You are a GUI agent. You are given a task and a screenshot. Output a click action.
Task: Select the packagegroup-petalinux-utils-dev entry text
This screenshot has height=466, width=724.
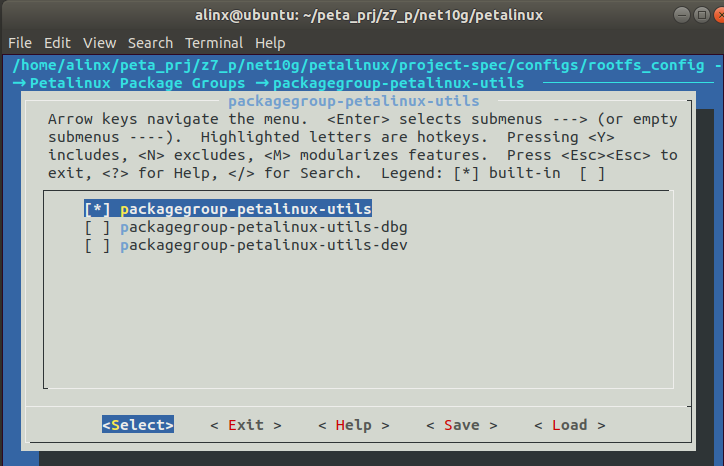click(x=264, y=245)
